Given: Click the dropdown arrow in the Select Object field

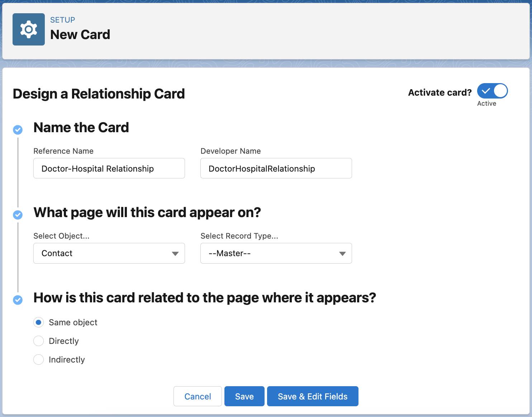Looking at the screenshot, I should tap(175, 253).
